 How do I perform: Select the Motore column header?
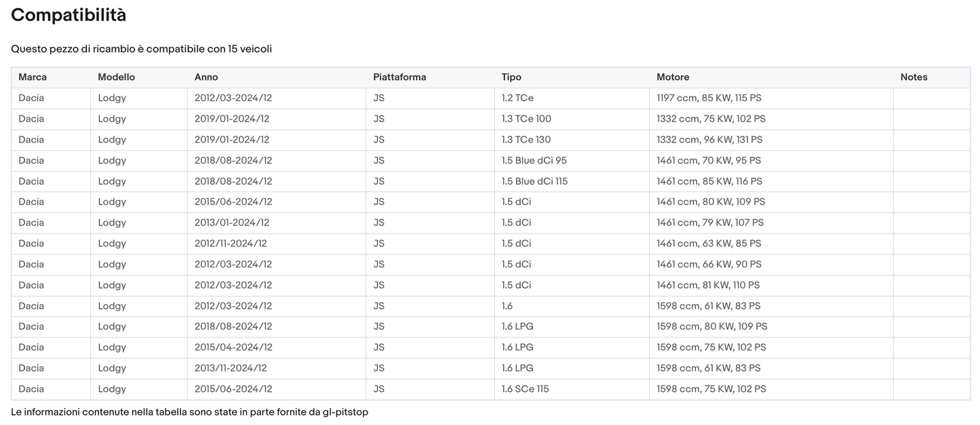[x=673, y=77]
